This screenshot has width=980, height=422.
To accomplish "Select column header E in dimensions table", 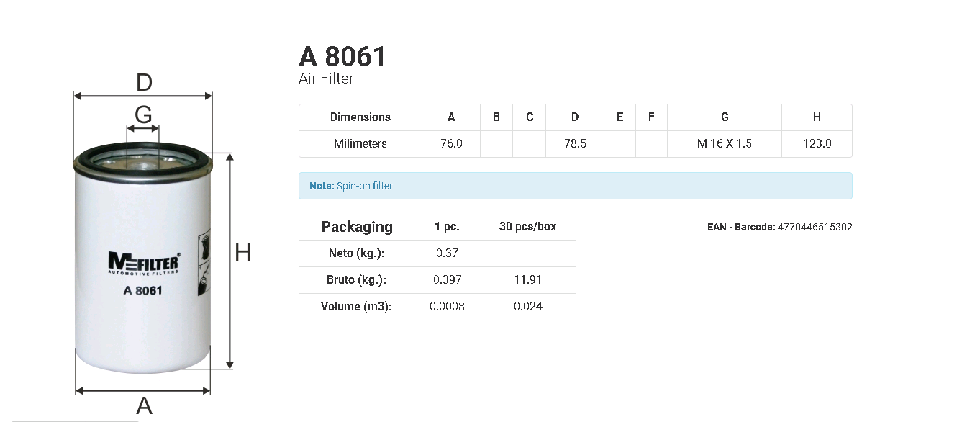I will [x=620, y=117].
